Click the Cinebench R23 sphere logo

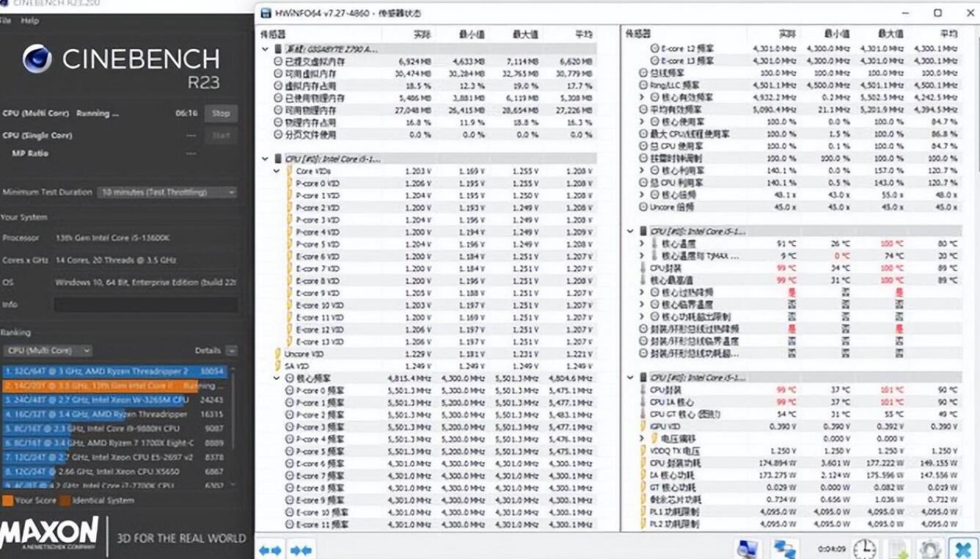[x=37, y=59]
